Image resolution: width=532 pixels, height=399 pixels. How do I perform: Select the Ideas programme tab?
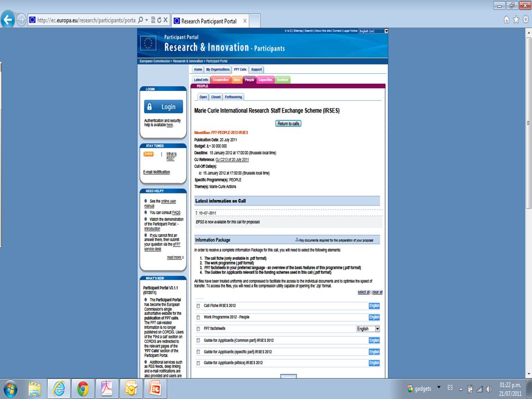[237, 80]
